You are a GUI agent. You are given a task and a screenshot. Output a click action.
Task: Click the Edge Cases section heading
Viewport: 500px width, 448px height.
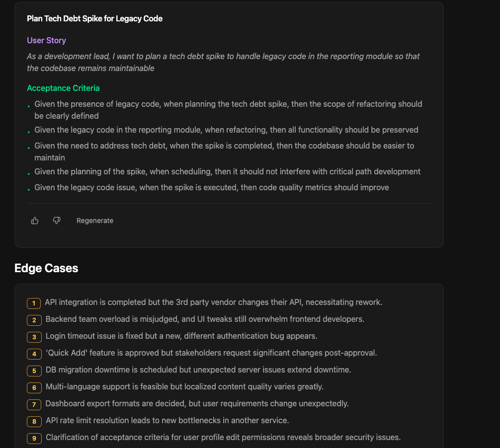tap(46, 268)
